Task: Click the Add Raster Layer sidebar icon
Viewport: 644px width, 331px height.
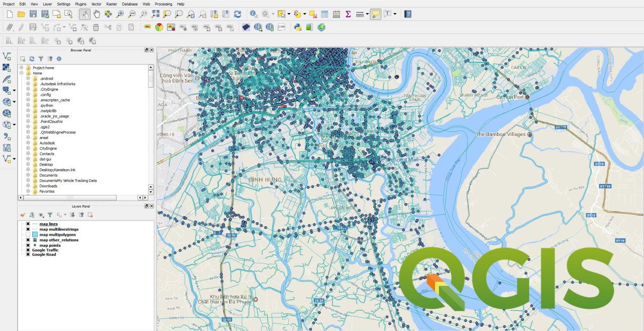Action: (x=7, y=68)
